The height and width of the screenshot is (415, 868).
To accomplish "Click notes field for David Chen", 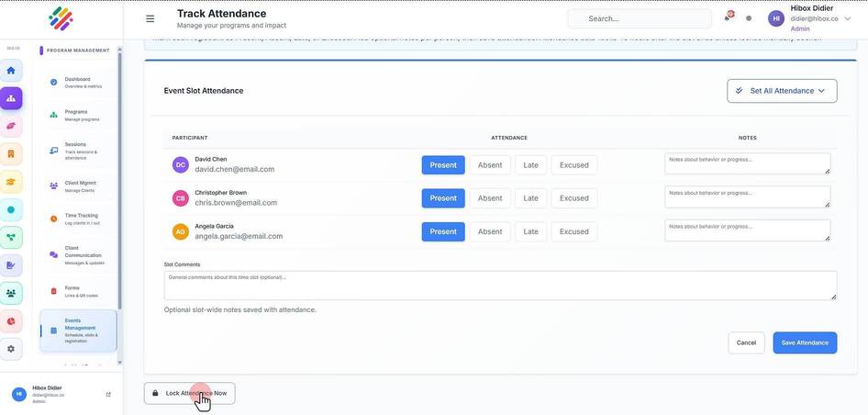I will 747,164.
